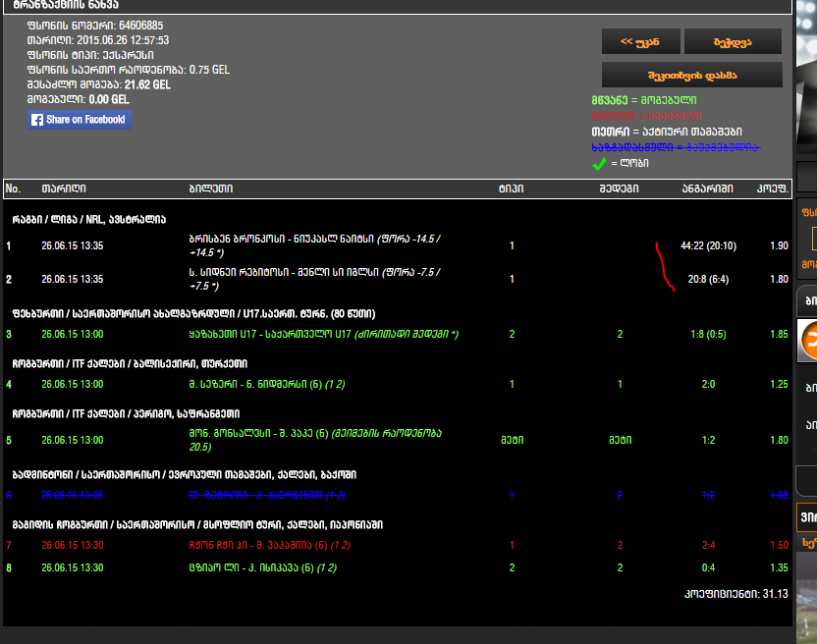
Task: Click the 'კოეფ.' odds column header
Action: pos(771,188)
